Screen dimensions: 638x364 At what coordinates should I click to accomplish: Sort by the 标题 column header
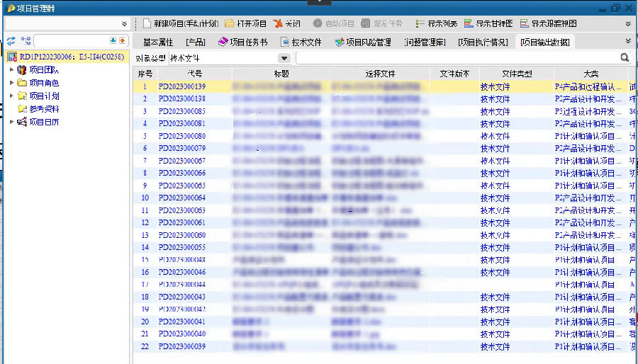(x=281, y=74)
